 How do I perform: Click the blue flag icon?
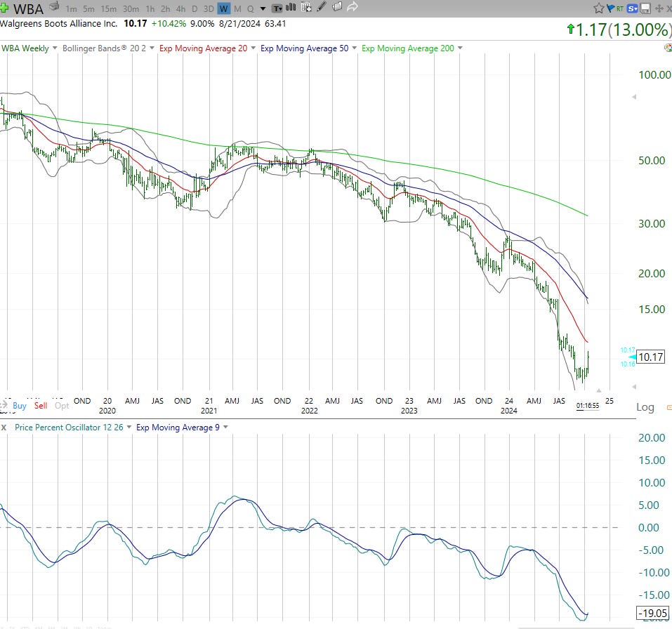point(610,8)
